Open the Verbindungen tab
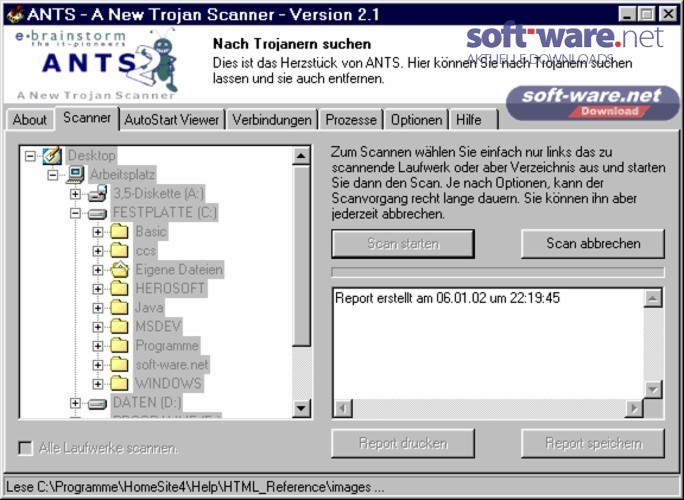The height and width of the screenshot is (500, 684). (272, 120)
